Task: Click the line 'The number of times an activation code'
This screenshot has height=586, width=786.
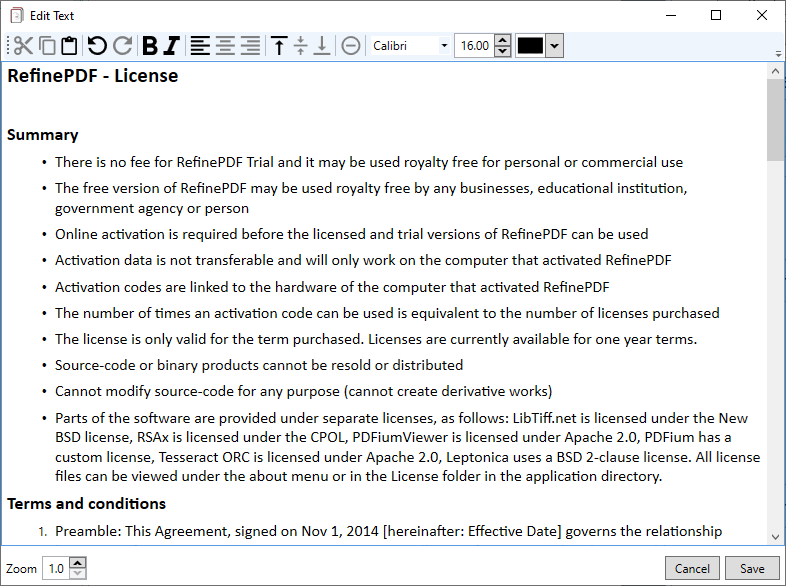Action: coord(387,313)
